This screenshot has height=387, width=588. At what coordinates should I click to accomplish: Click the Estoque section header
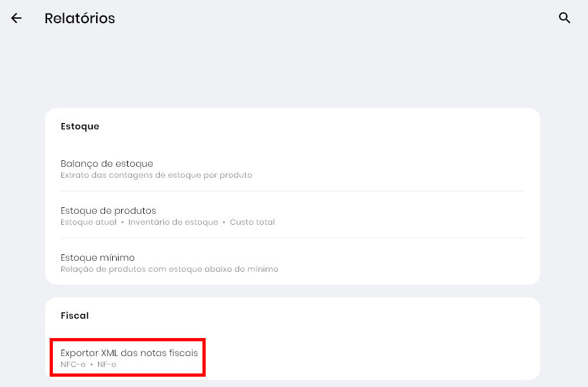(x=80, y=126)
